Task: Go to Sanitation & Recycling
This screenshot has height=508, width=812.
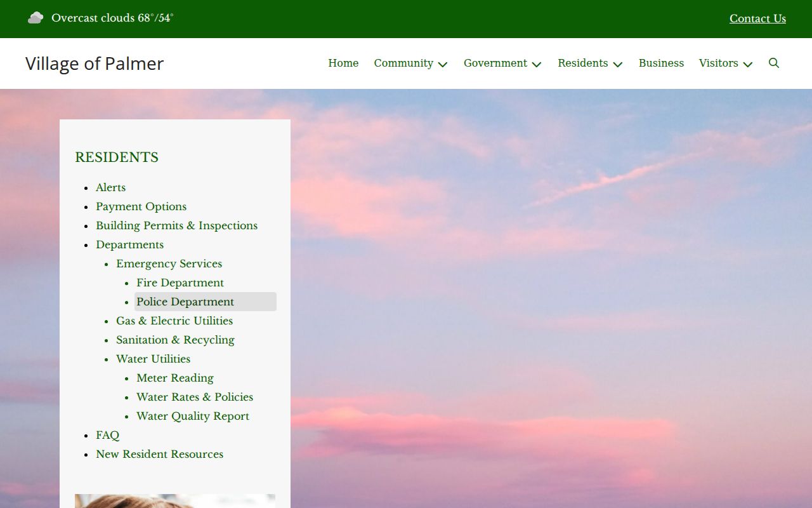Action: [x=175, y=340]
